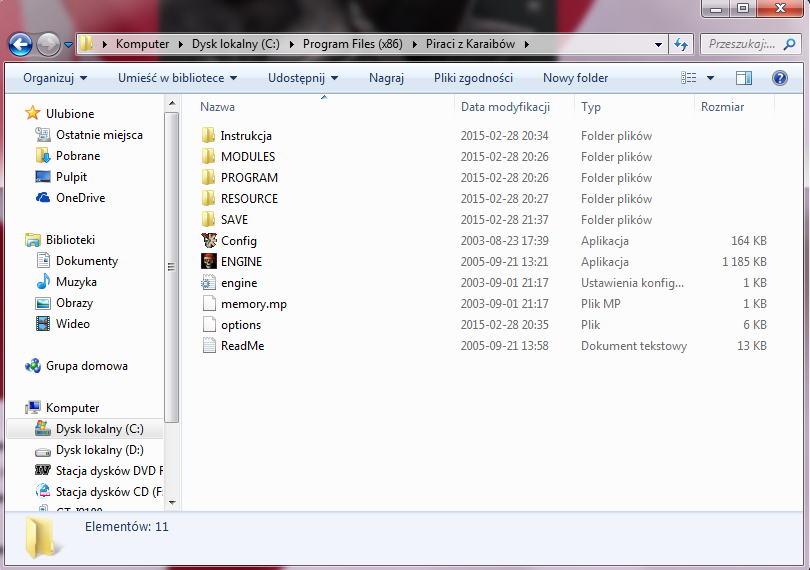Open Help via question mark icon
Viewport: 810px width, 570px height.
[x=780, y=78]
